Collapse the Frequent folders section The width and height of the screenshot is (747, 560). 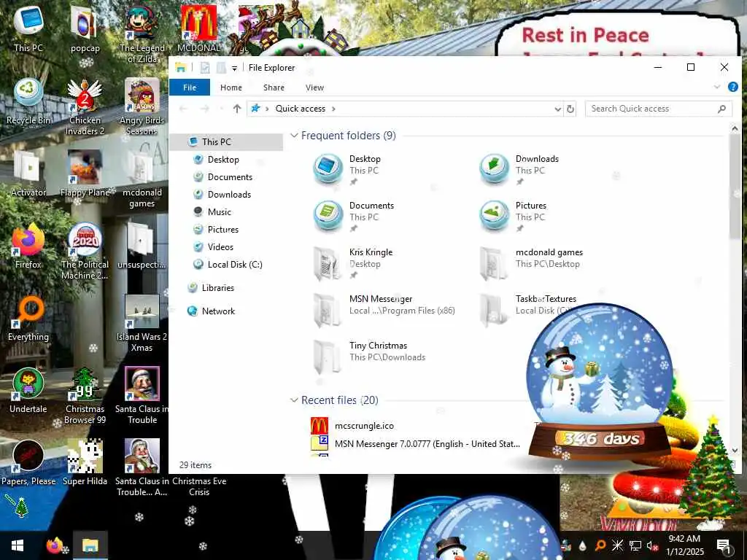[295, 136]
